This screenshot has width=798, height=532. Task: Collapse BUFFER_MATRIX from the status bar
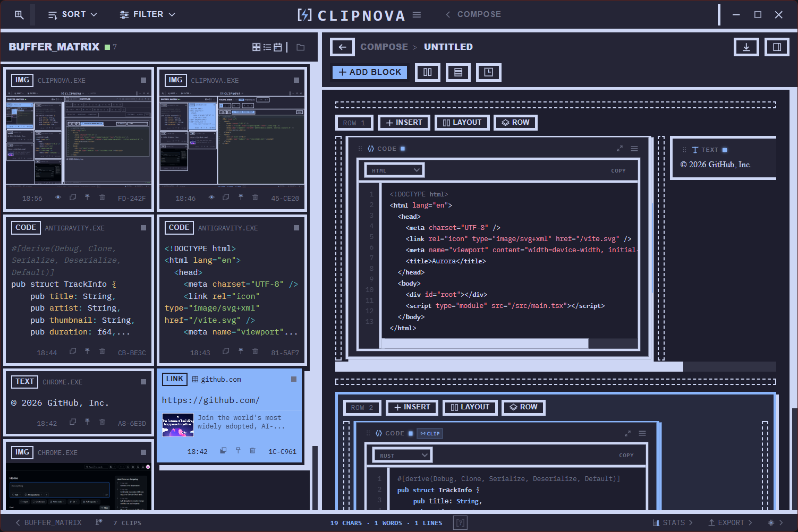coord(48,523)
